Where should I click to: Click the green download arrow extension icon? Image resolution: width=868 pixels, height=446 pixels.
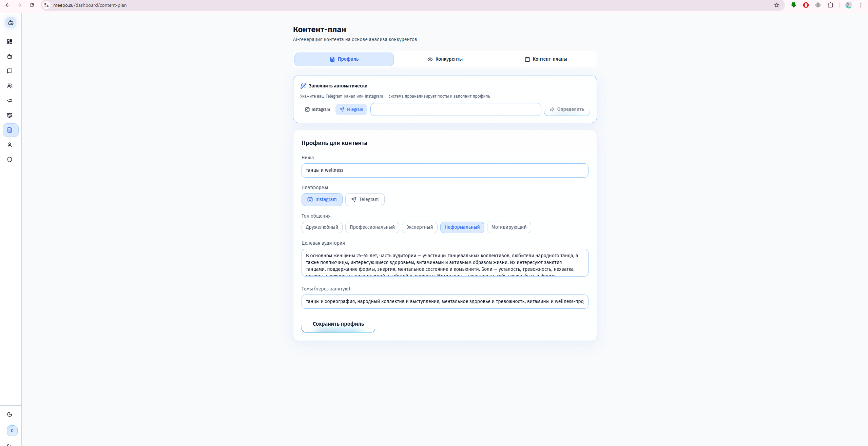tap(794, 5)
